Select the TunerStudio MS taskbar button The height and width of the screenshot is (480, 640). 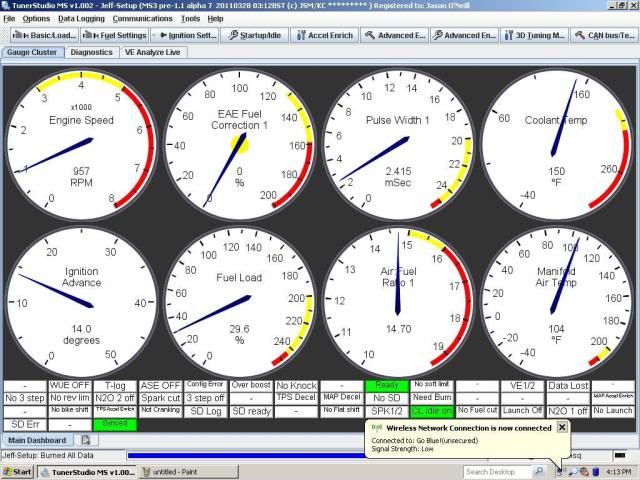point(88,472)
